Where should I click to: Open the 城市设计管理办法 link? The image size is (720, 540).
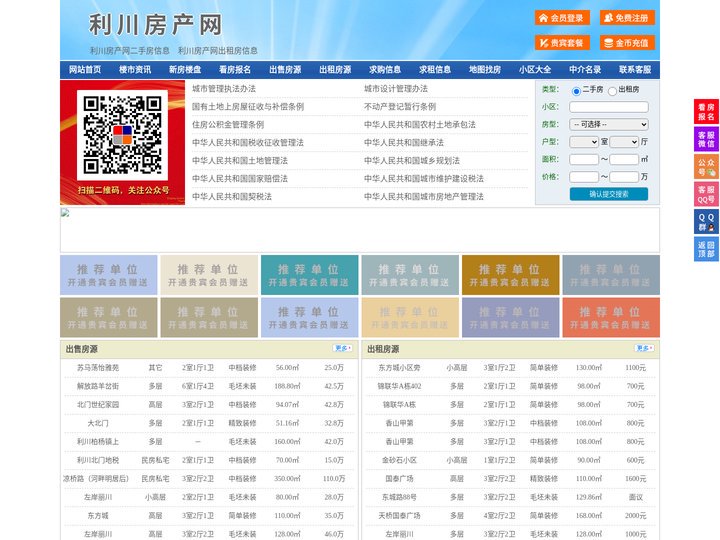(396, 89)
